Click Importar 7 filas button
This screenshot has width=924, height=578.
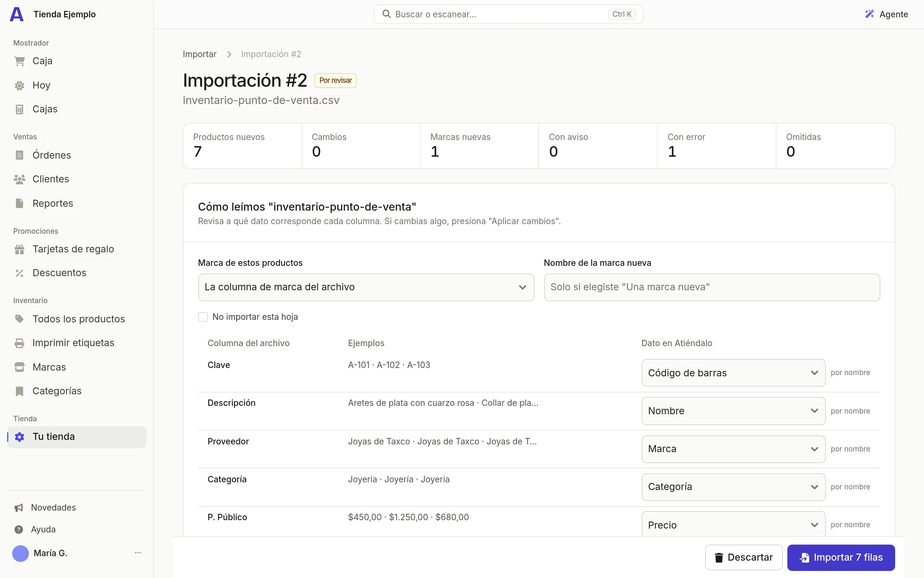[x=841, y=557]
